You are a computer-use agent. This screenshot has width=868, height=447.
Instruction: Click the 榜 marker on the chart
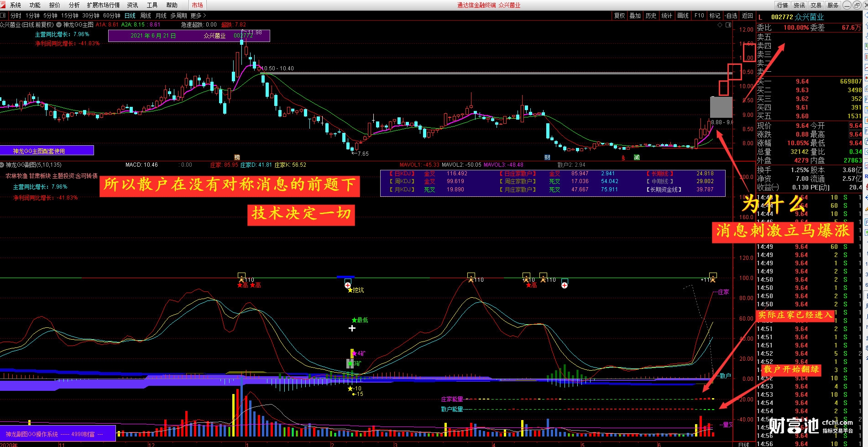(237, 157)
